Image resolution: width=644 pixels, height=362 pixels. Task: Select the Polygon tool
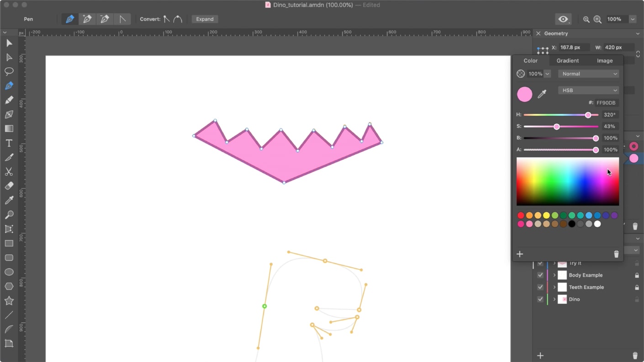pyautogui.click(x=9, y=286)
